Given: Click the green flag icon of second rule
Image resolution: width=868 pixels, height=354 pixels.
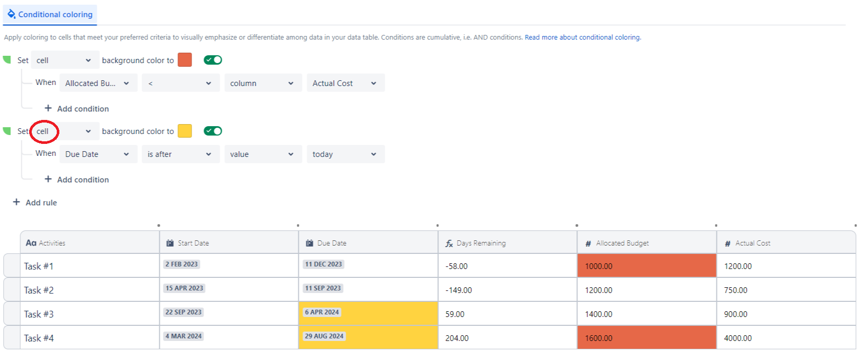Looking at the screenshot, I should point(7,131).
